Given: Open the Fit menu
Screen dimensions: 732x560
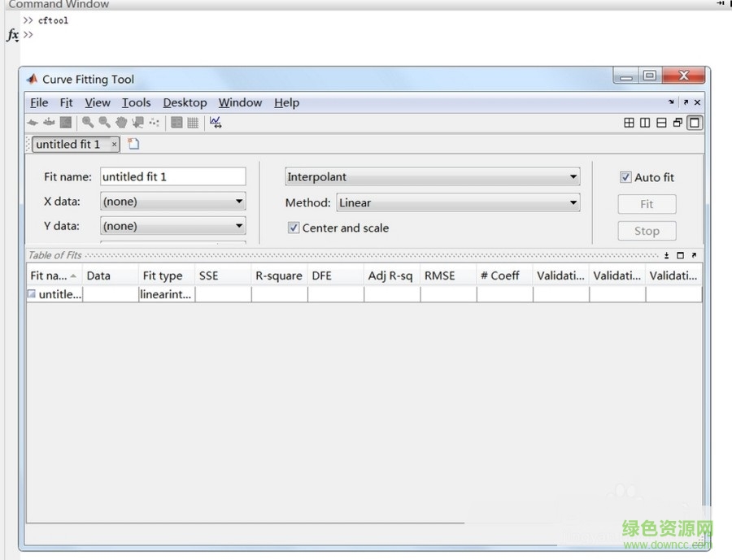Looking at the screenshot, I should pos(66,102).
